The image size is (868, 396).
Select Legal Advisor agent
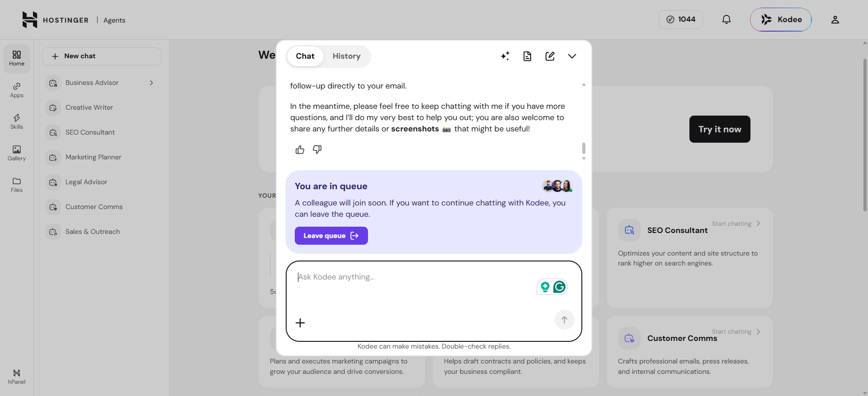coord(86,182)
